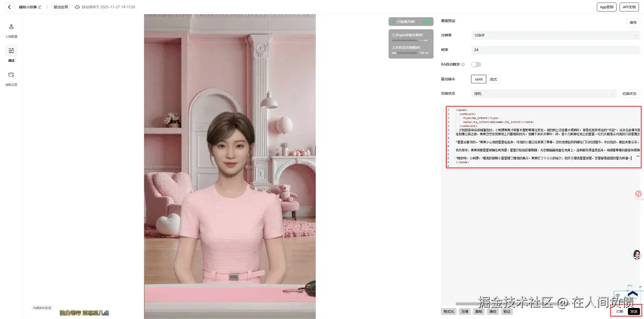Open the 切换状态 待机 dropdown

click(544, 93)
